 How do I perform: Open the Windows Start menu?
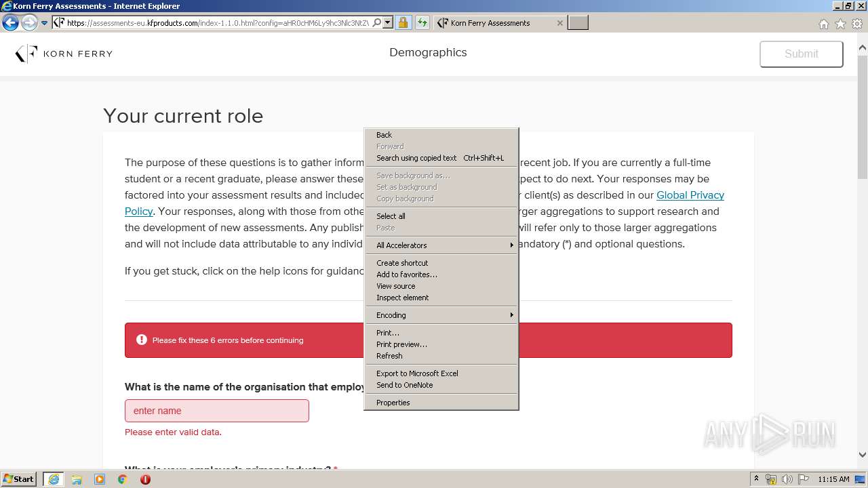(x=18, y=479)
